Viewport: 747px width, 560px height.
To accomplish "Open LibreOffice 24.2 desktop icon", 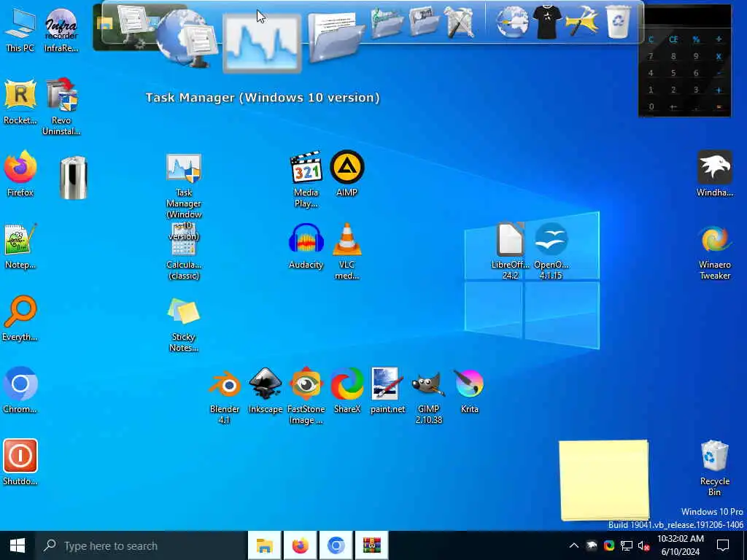I will click(x=510, y=251).
